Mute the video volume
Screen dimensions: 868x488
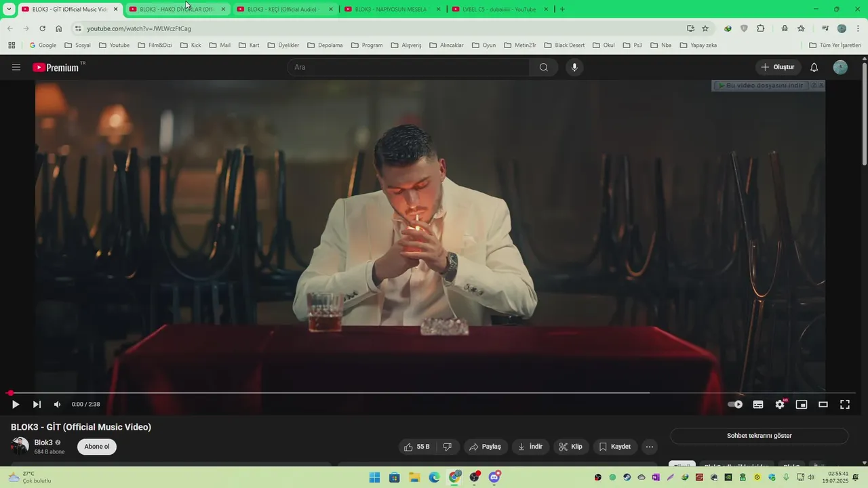point(58,405)
